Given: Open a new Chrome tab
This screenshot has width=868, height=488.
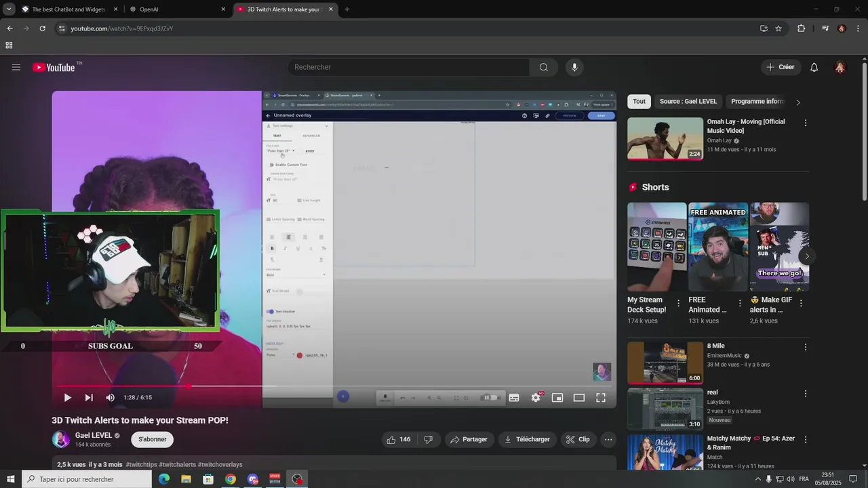Looking at the screenshot, I should [x=347, y=9].
